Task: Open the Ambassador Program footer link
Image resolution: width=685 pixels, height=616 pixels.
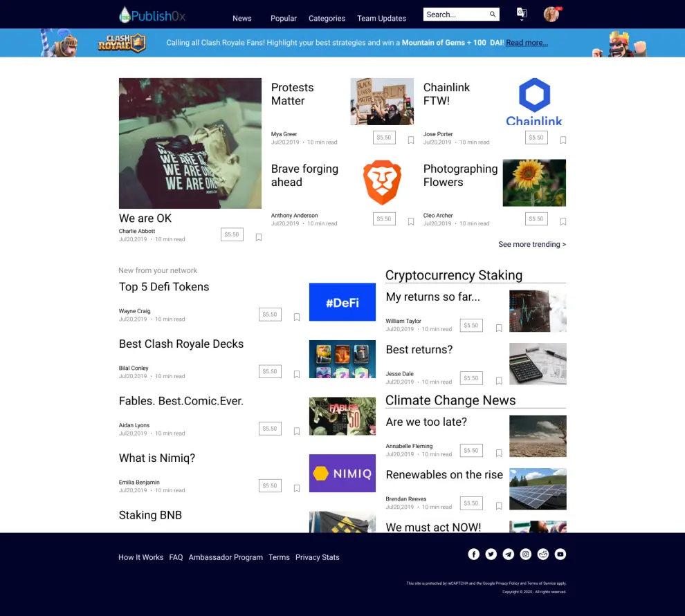Action: pyautogui.click(x=226, y=557)
